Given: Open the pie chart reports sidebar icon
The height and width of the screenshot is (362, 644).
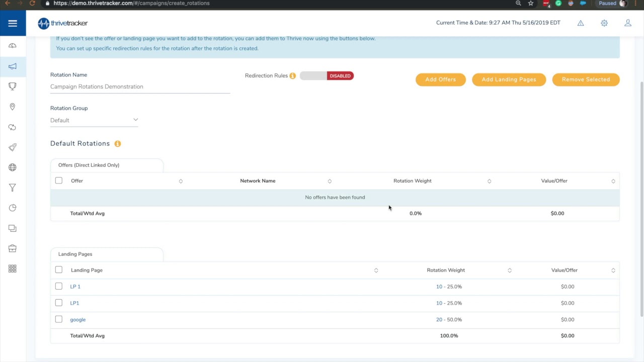Looking at the screenshot, I should 13,208.
